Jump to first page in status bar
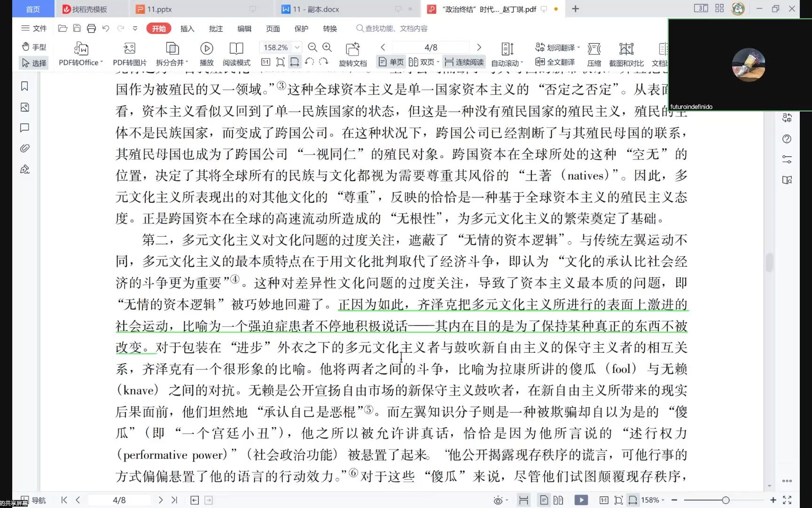This screenshot has width=812, height=508. 64,500
